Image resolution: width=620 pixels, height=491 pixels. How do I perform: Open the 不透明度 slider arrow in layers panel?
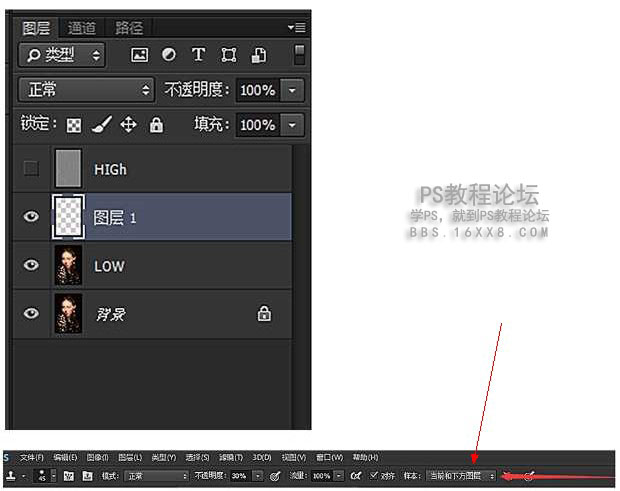[x=293, y=90]
